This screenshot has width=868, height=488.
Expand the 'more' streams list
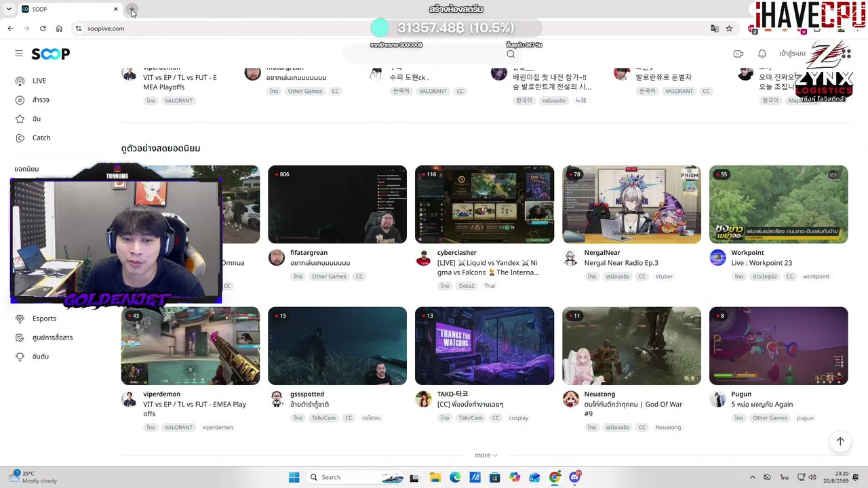486,455
